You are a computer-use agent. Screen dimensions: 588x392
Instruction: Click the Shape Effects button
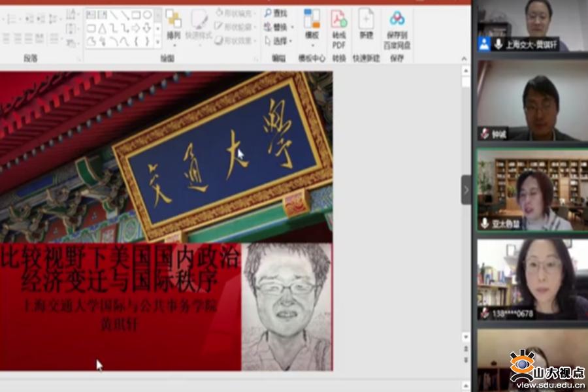click(237, 41)
